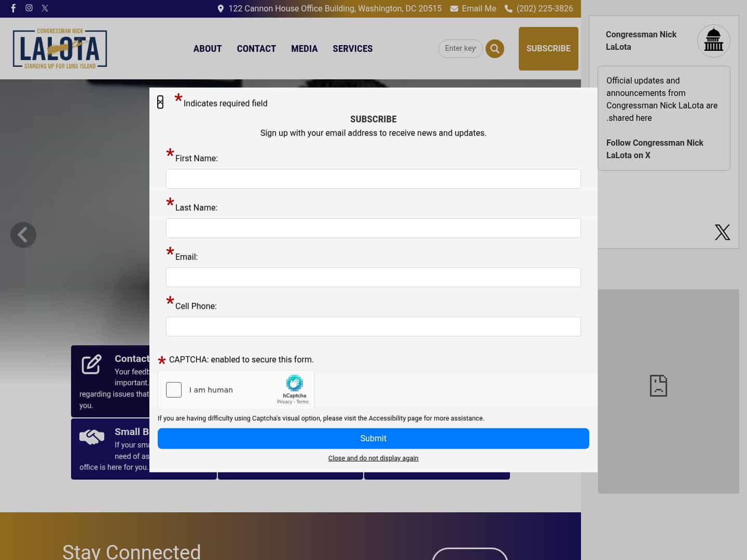Click the handshake Small Business icon
Image resolution: width=747 pixels, height=560 pixels.
92,437
